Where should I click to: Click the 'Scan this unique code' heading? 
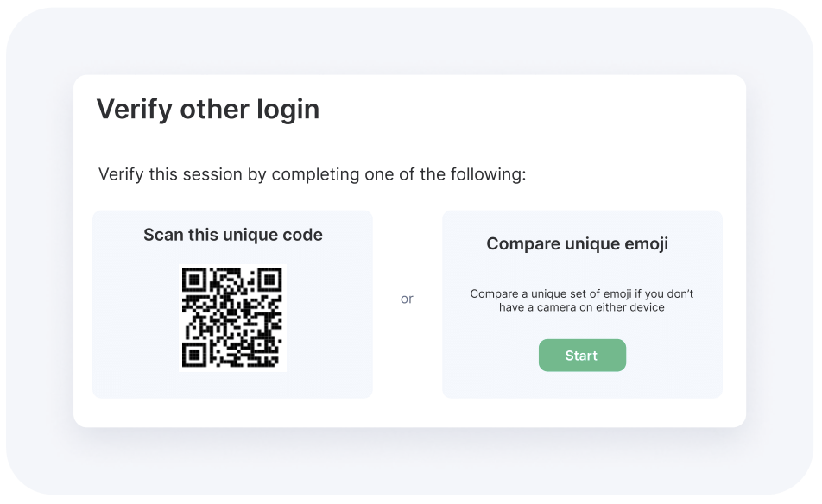pos(233,235)
